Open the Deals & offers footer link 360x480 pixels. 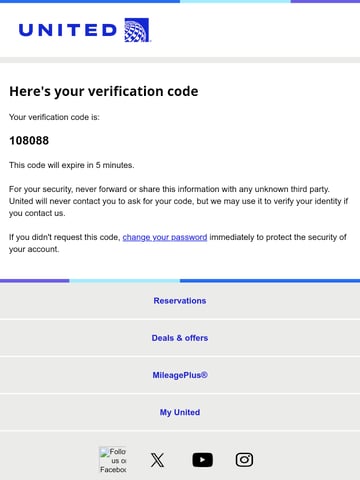180,338
